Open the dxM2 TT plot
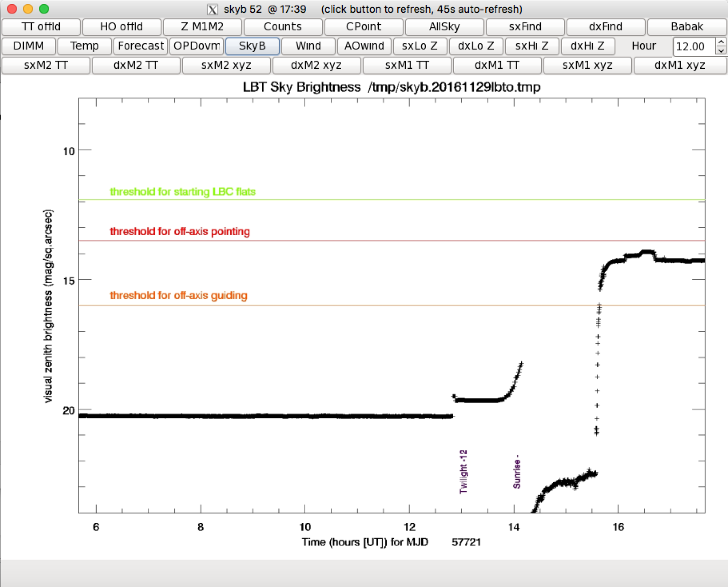This screenshot has width=728, height=587. click(136, 65)
